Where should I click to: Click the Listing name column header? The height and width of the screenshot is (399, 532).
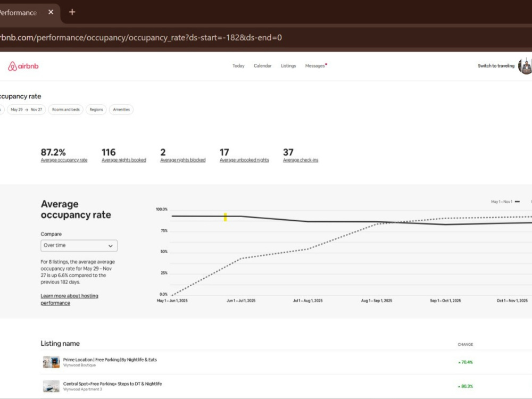60,343
